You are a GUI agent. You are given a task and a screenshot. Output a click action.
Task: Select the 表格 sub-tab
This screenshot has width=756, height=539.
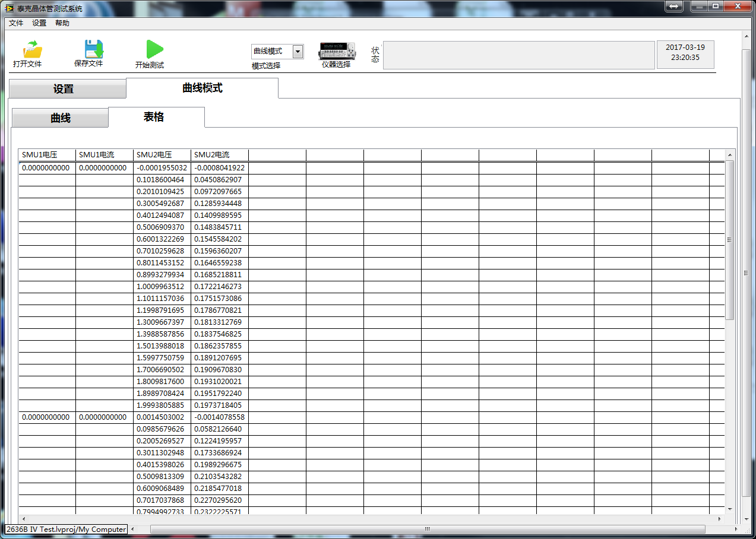[154, 117]
